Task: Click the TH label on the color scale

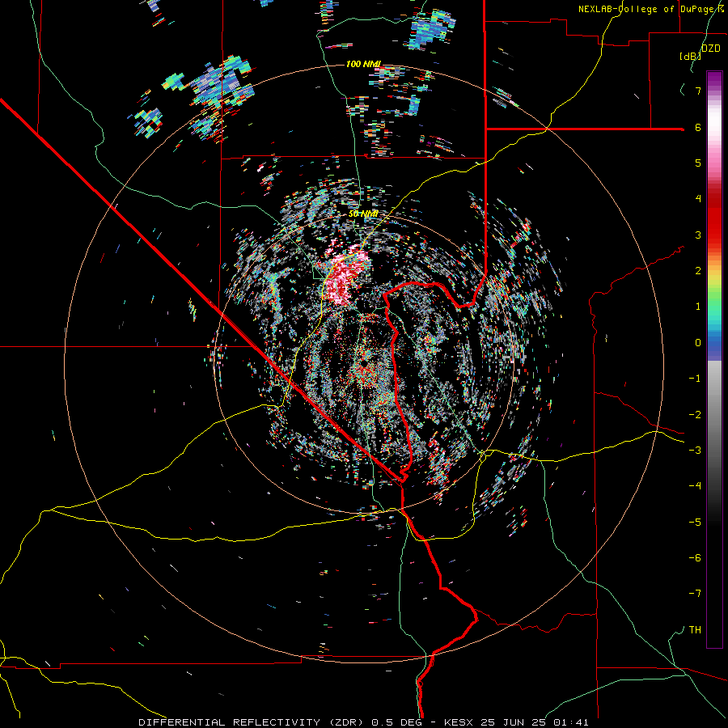Action: pyautogui.click(x=695, y=629)
